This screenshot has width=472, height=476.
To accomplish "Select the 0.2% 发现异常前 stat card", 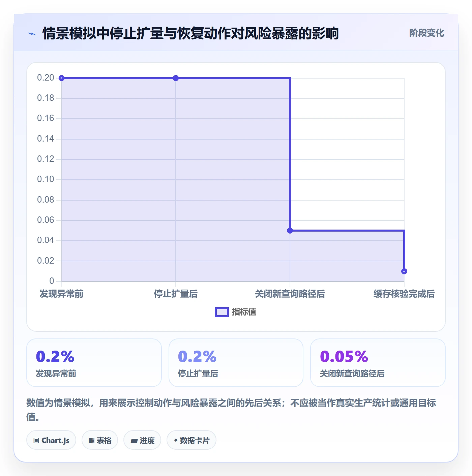I will 94,363.
